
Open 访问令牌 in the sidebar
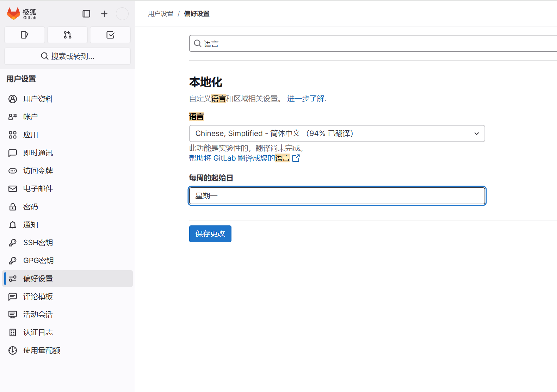tap(68, 171)
